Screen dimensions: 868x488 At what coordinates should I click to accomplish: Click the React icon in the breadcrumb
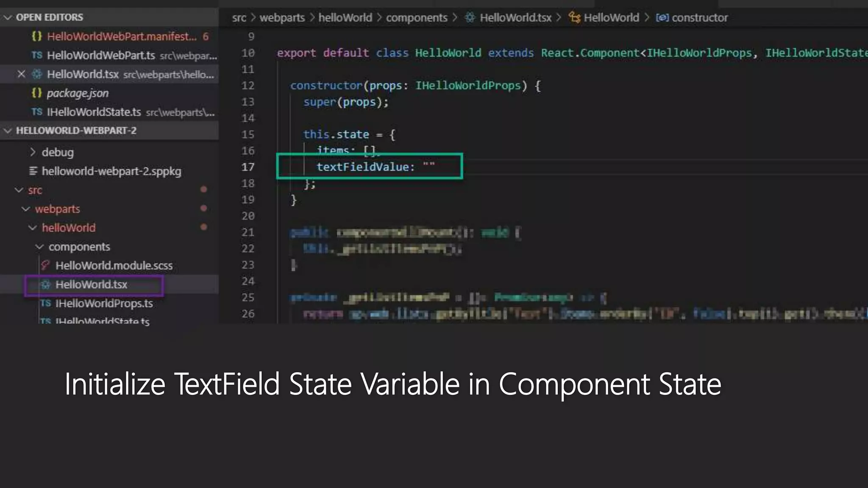pos(470,17)
